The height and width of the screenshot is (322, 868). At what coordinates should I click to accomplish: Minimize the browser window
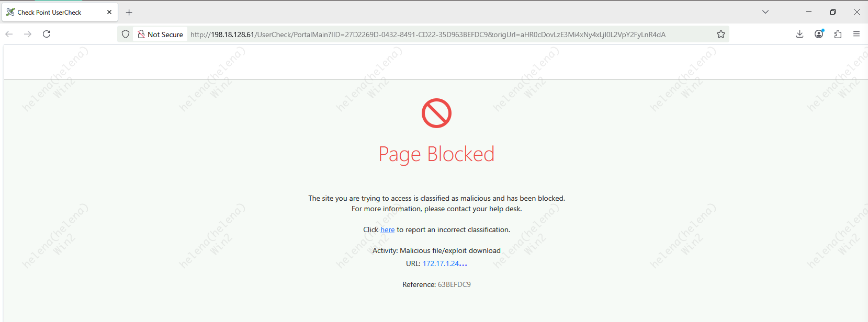point(809,12)
